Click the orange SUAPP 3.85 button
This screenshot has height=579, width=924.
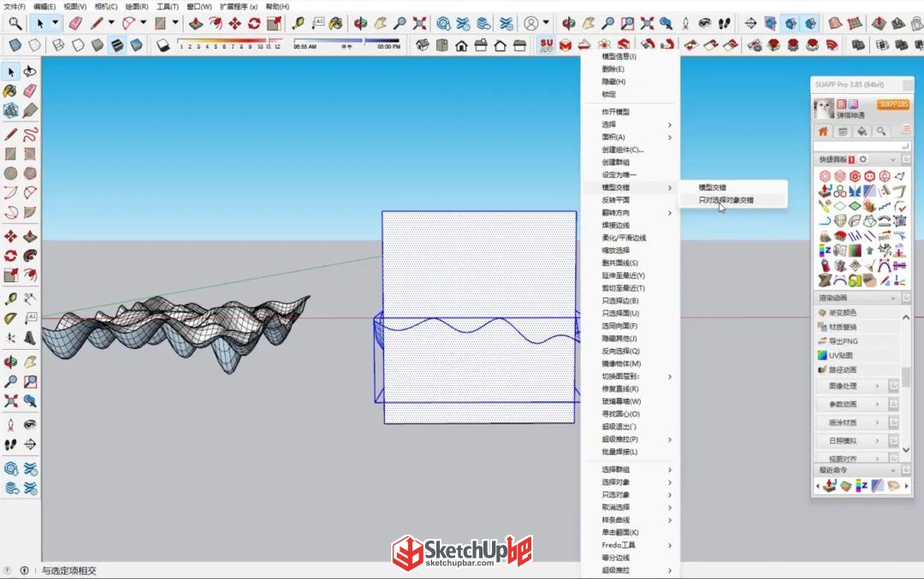point(893,104)
